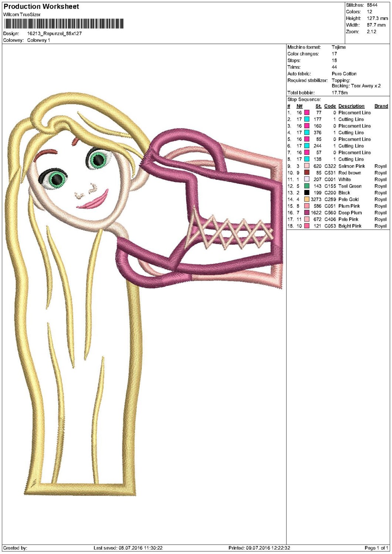Screen dimensions: 392x554
Task: Click the Pure Cotton auto fabric value
Action: (x=344, y=73)
